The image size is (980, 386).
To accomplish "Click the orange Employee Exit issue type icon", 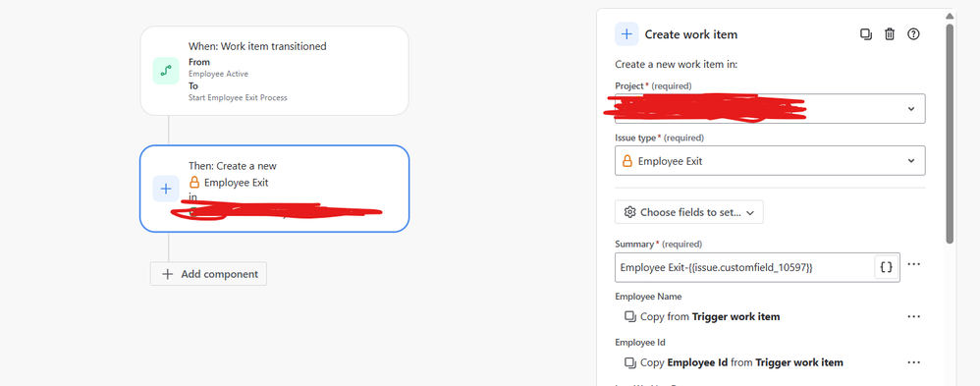I will point(626,161).
